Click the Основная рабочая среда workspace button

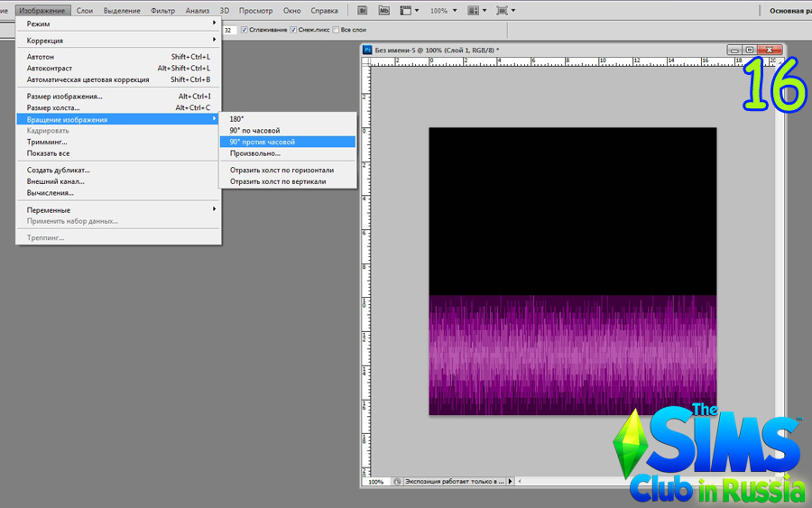click(789, 11)
